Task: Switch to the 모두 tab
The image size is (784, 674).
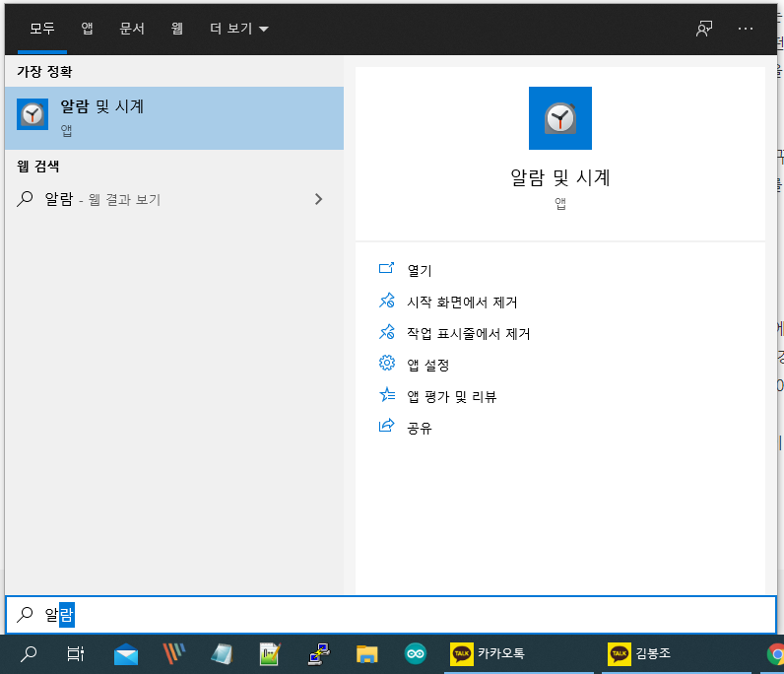Action: 42,29
